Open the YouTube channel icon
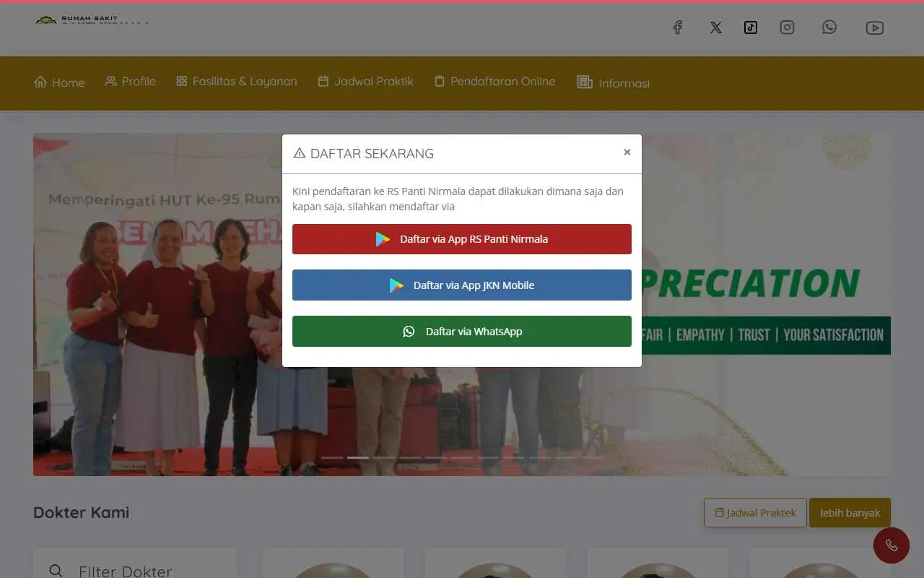The height and width of the screenshot is (578, 924). click(875, 28)
